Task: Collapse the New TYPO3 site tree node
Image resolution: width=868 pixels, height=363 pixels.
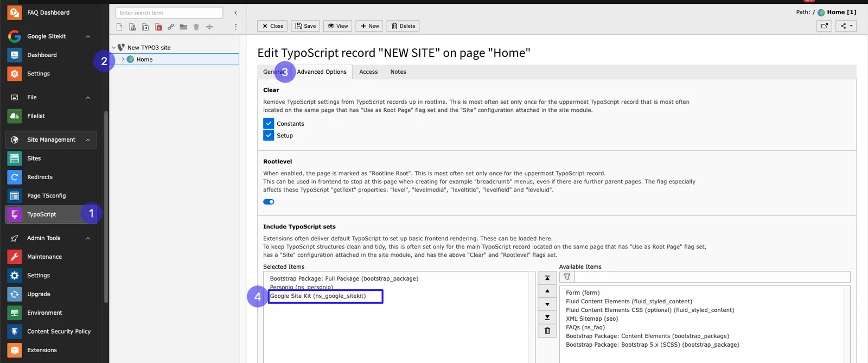Action: coord(114,48)
